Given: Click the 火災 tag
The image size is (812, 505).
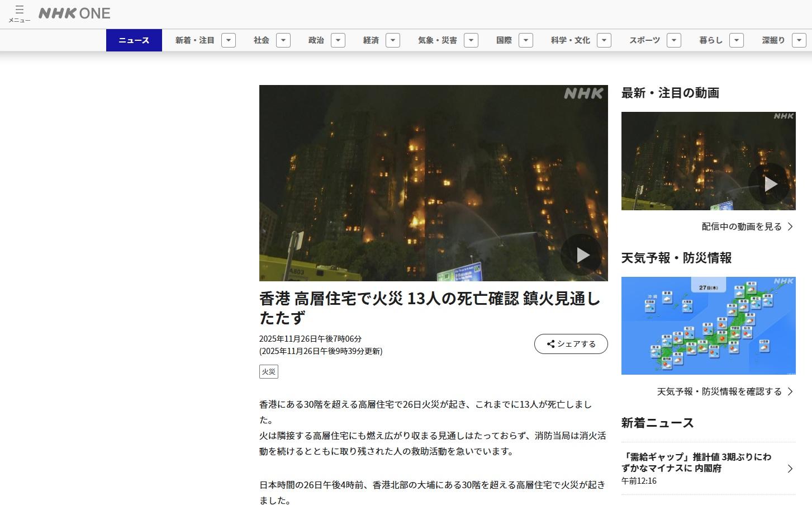Looking at the screenshot, I should [x=269, y=371].
